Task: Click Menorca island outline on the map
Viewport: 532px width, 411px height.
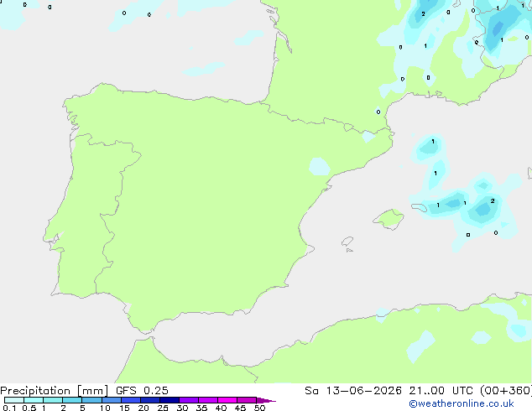Action: click(x=419, y=207)
